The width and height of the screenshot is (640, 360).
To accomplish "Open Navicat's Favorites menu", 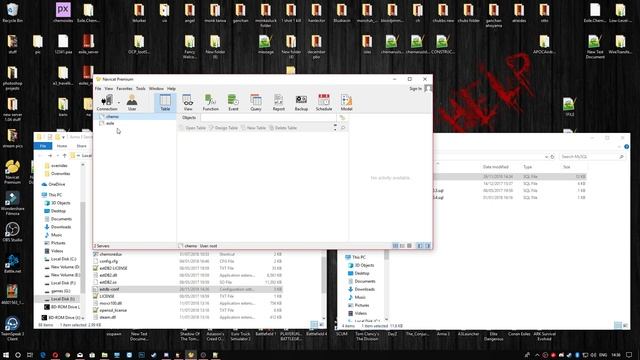I will coord(124,89).
